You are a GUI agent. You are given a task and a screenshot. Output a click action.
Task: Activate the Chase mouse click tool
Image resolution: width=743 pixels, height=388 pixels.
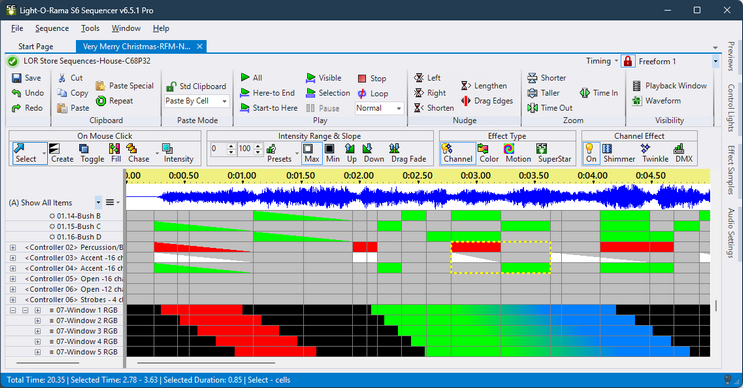138,153
